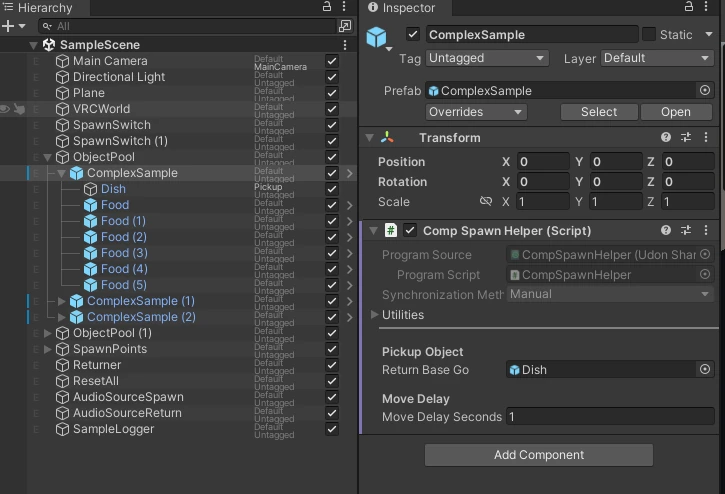Open the prefab Overrides dropdown
This screenshot has width=725, height=494.
[x=476, y=112]
